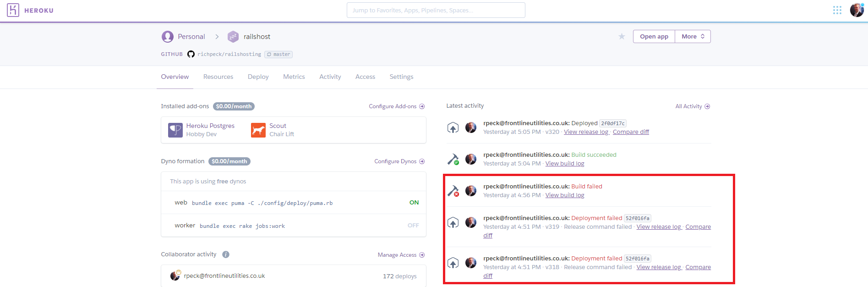This screenshot has height=287, width=868.
Task: Click the rpeck@frontlineutilities.co.uk collaborator email
Action: pyautogui.click(x=224, y=276)
